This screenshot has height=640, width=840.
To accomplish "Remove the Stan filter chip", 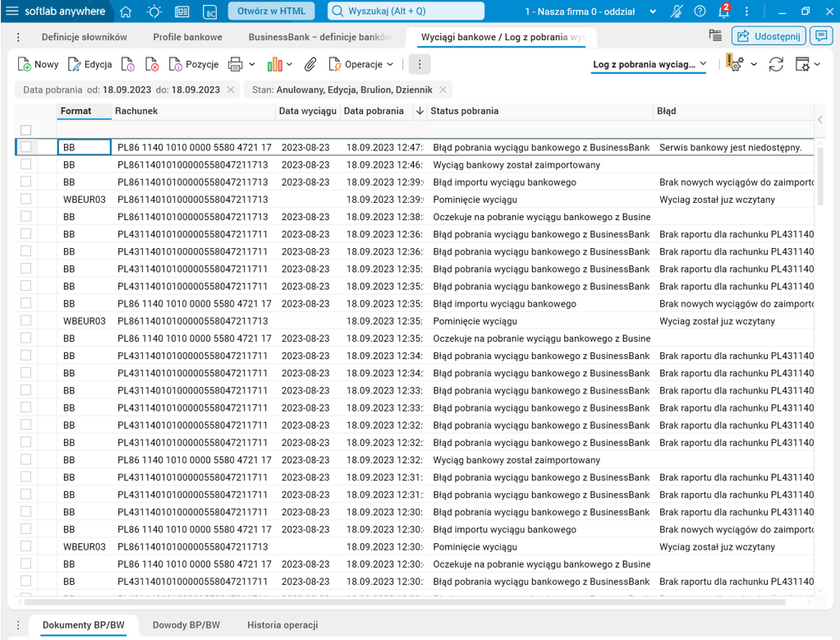I will [x=443, y=90].
